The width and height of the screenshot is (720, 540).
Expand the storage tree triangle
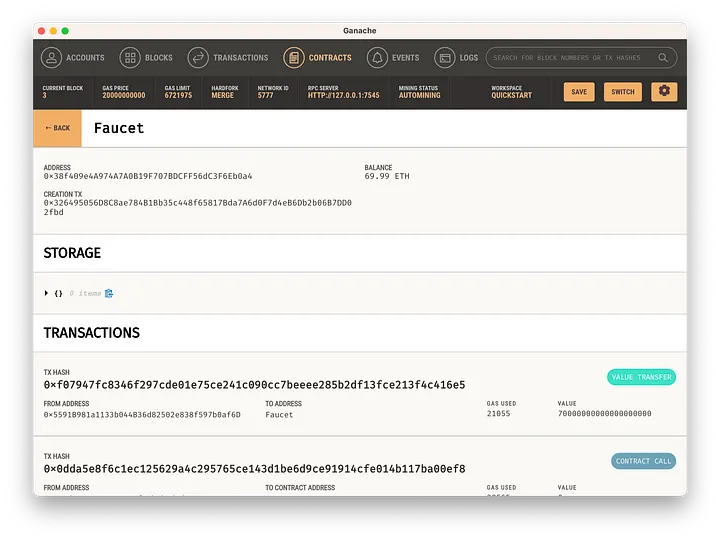(x=46, y=293)
